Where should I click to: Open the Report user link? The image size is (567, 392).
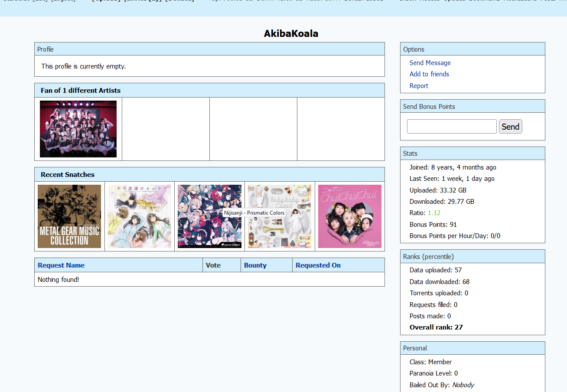(x=419, y=86)
